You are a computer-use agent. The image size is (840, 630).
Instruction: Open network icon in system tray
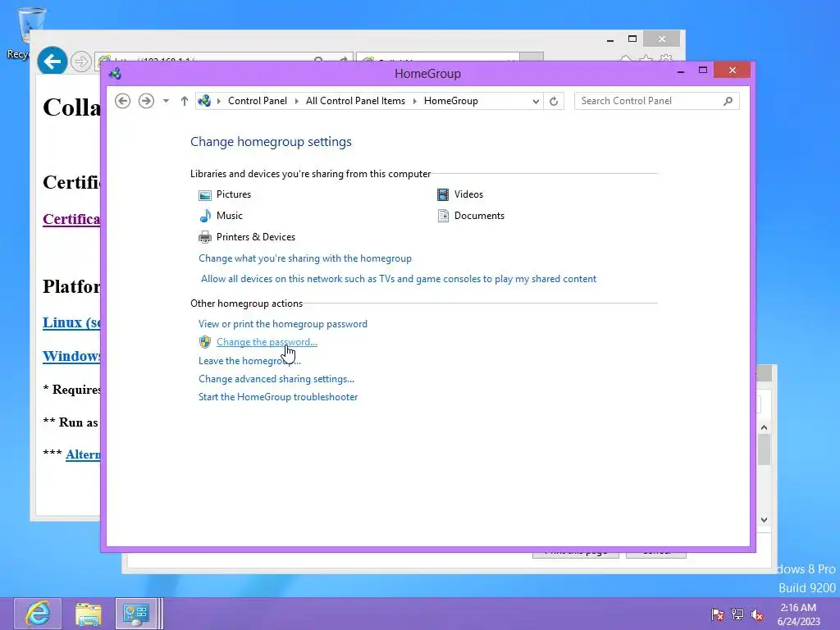coord(737,614)
